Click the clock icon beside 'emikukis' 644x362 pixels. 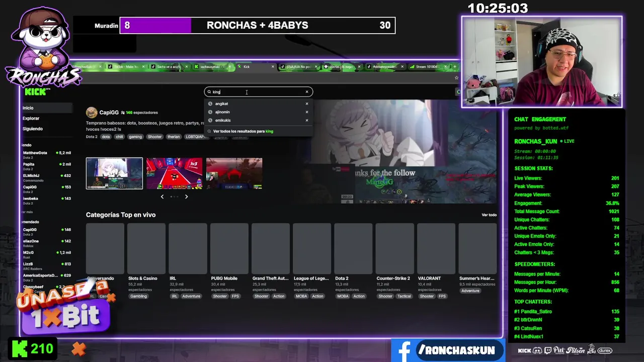tap(210, 121)
